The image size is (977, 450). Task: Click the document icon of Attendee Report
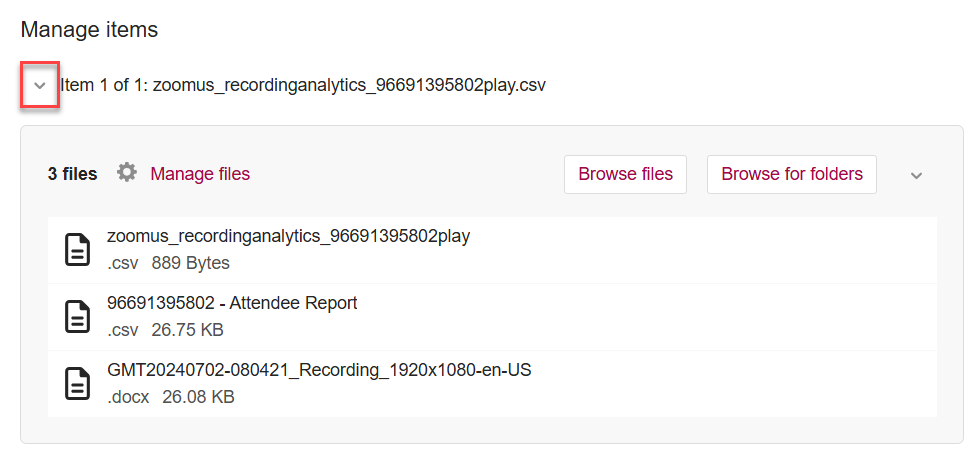[x=78, y=316]
